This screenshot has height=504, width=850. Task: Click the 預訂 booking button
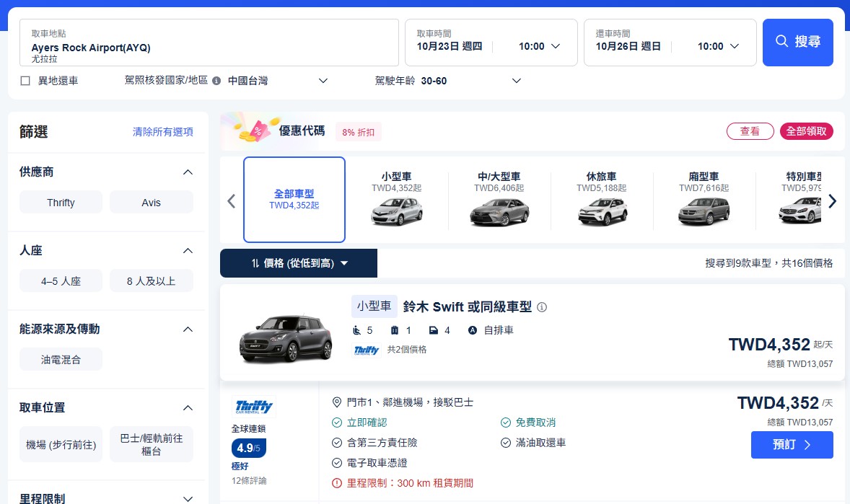tap(792, 445)
